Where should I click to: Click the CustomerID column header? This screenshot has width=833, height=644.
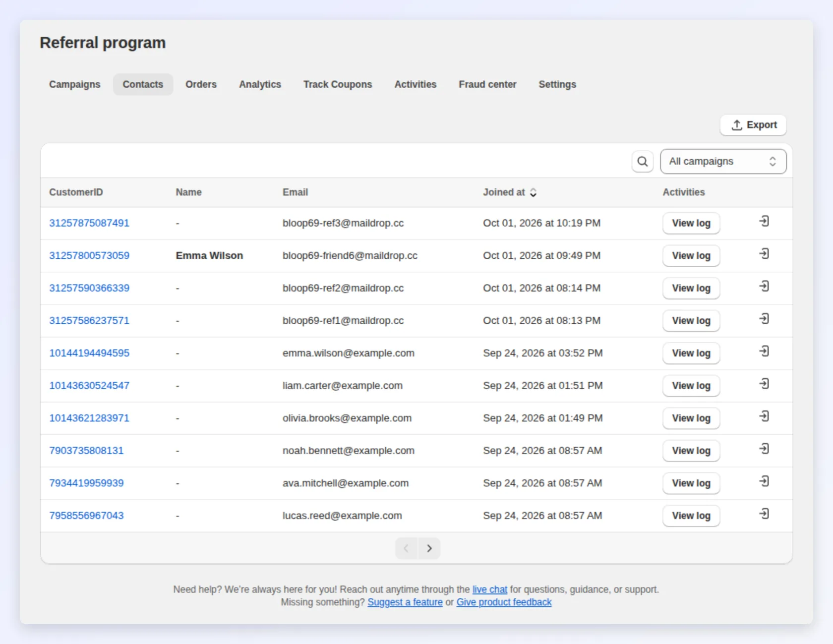click(x=76, y=192)
